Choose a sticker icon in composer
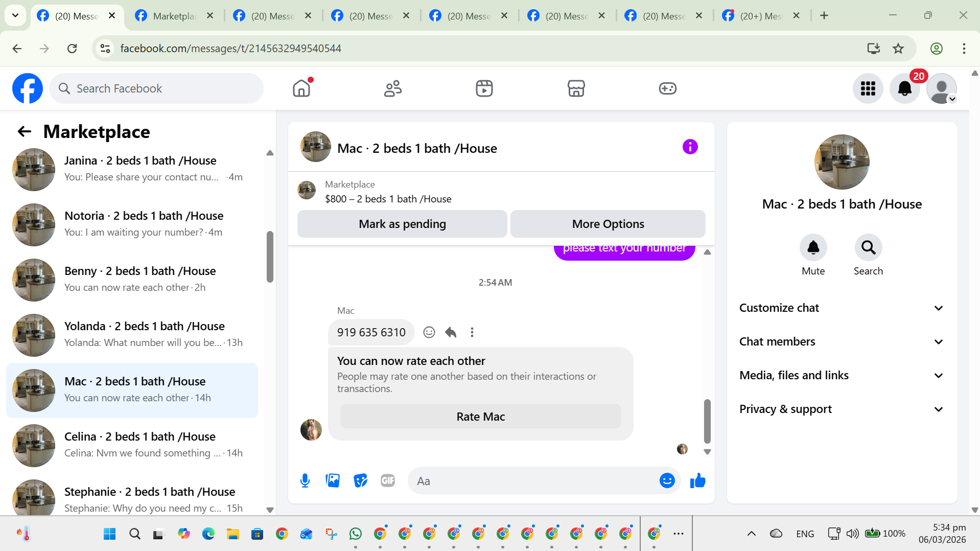The width and height of the screenshot is (980, 551). pos(360,480)
